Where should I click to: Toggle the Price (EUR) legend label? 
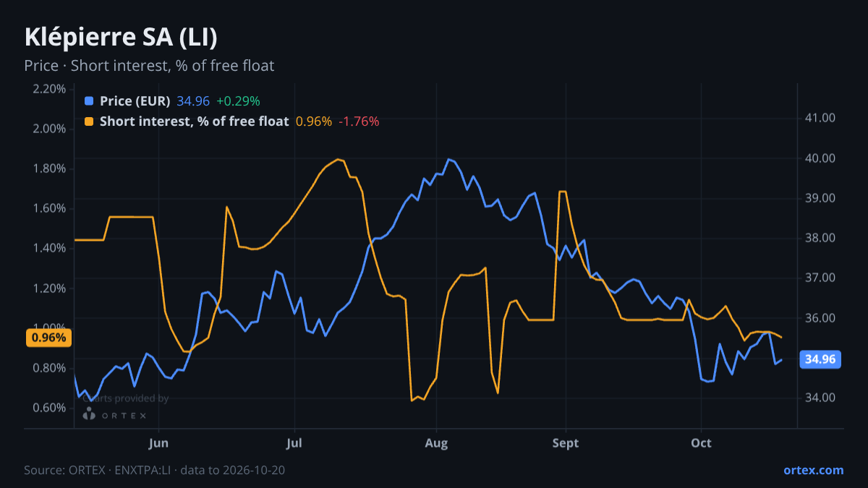[x=135, y=101]
